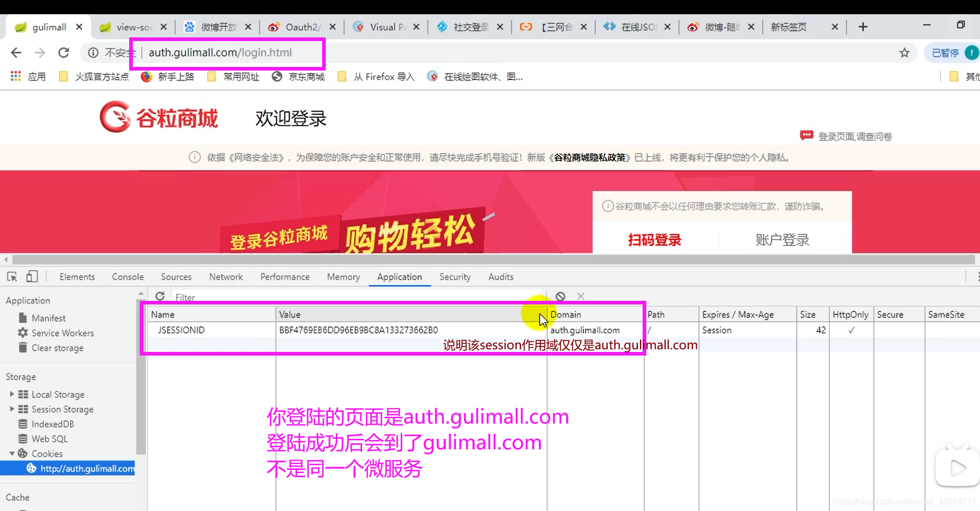Click the address bar URL
This screenshot has height=511, width=980.
(220, 53)
